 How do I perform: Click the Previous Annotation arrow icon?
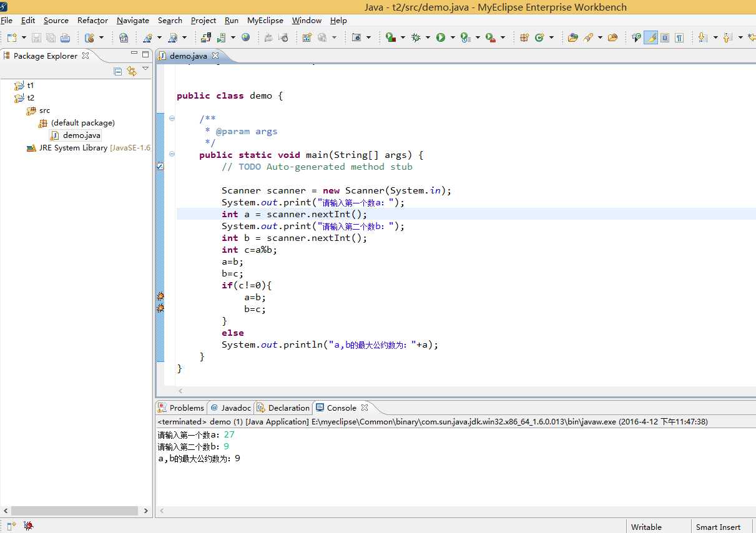coord(727,37)
